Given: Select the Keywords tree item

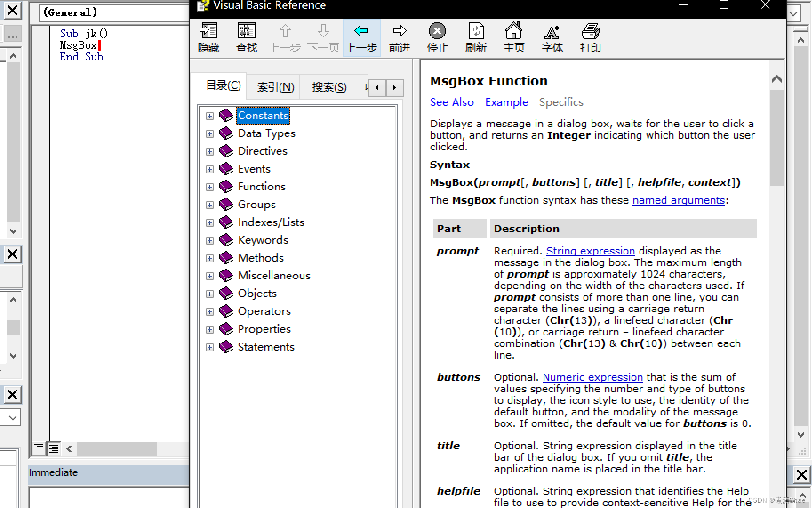Looking at the screenshot, I should (x=263, y=240).
